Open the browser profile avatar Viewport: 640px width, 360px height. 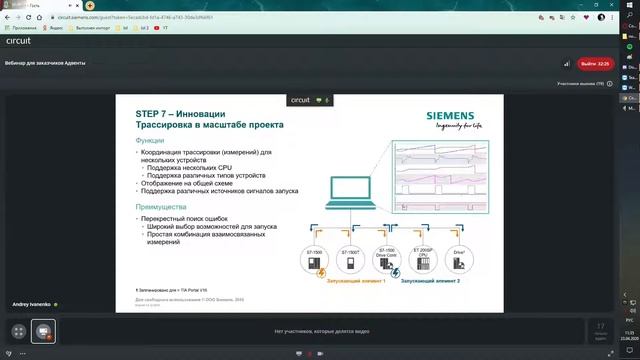click(601, 18)
